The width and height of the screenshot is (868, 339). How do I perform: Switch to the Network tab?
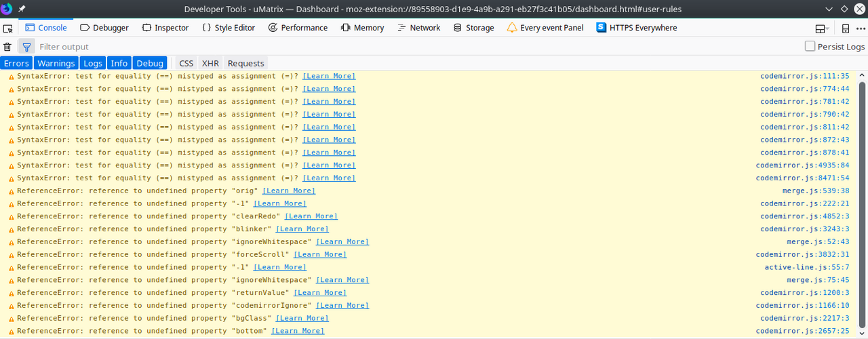419,28
